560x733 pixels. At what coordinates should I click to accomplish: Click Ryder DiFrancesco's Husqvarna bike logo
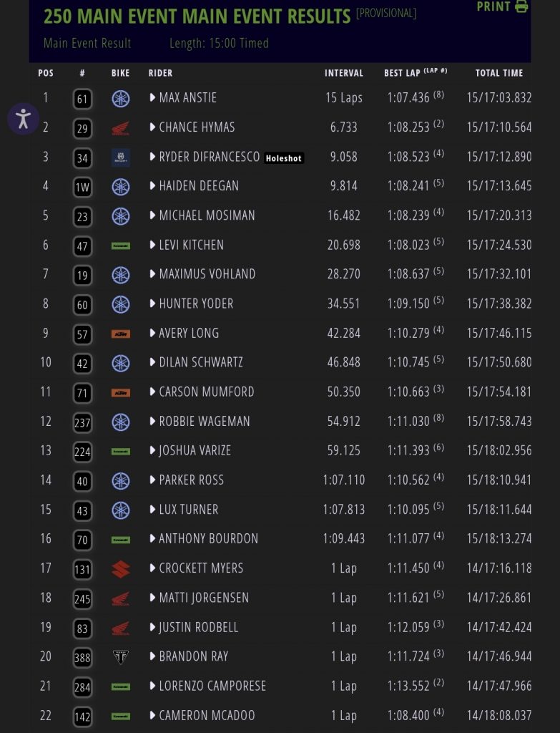click(x=121, y=157)
